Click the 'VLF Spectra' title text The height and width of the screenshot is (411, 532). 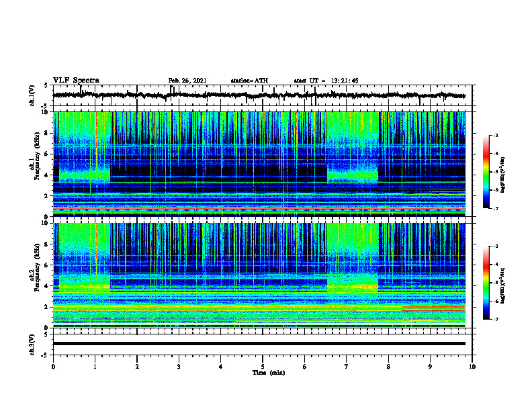(76, 81)
